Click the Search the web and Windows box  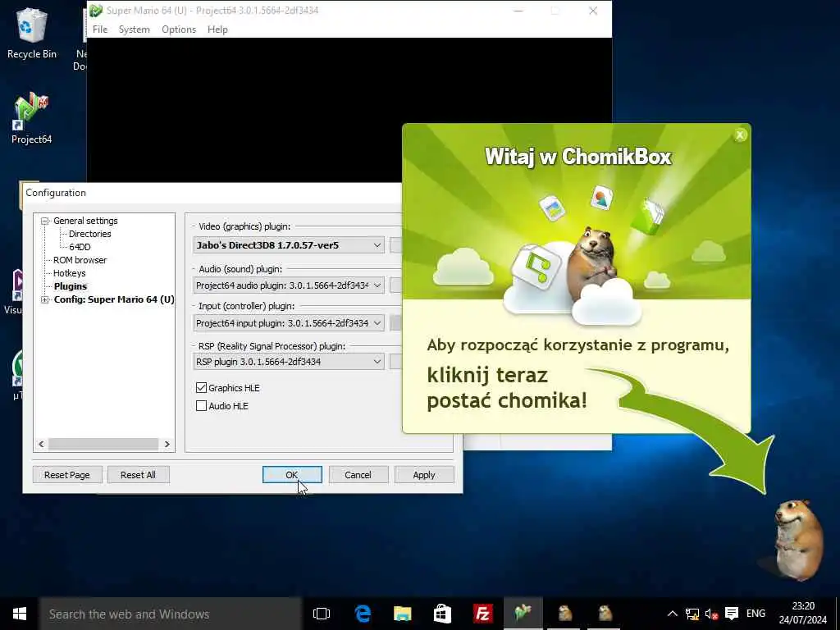pyautogui.click(x=171, y=614)
